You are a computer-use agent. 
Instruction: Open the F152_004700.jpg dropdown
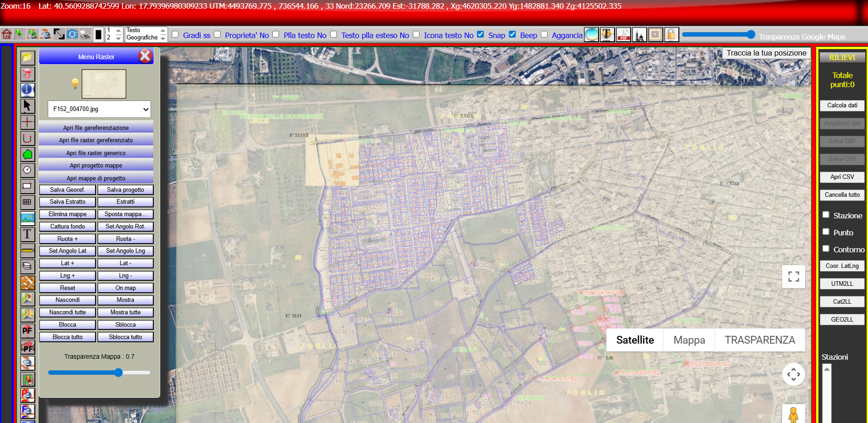click(99, 109)
